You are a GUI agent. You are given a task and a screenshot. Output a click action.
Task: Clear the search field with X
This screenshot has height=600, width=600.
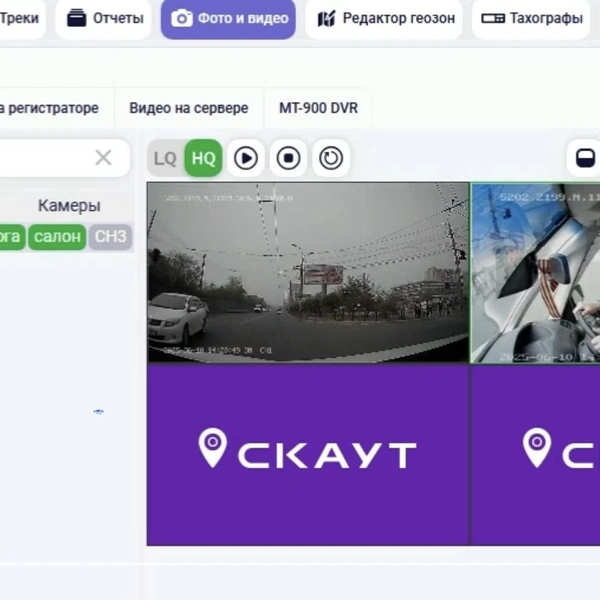(103, 158)
